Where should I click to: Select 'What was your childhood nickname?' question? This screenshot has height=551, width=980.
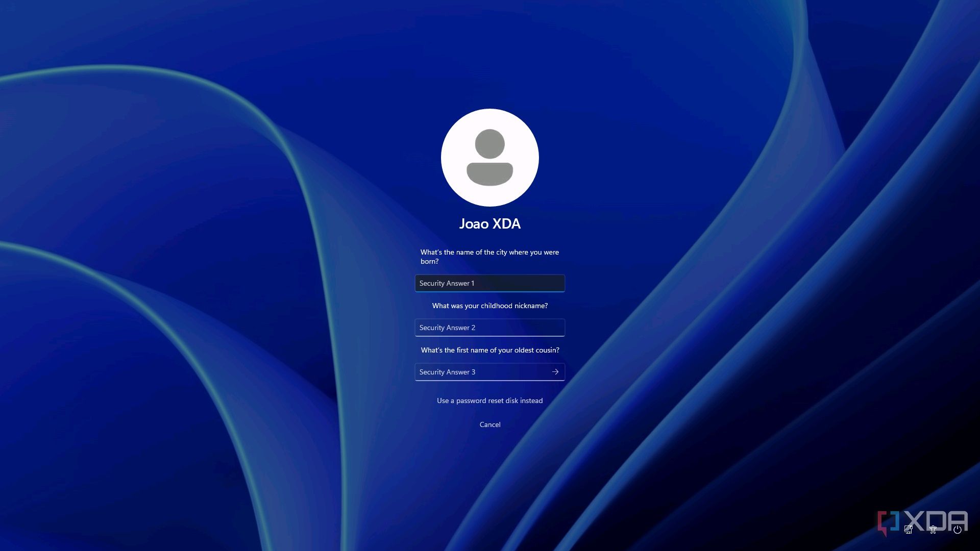point(490,306)
